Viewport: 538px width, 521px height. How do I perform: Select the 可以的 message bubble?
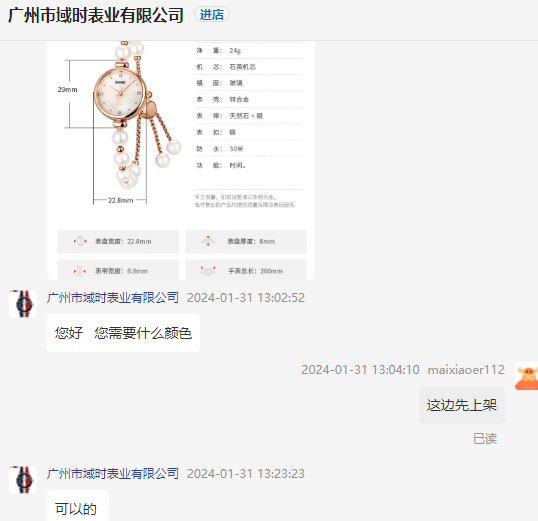click(78, 506)
